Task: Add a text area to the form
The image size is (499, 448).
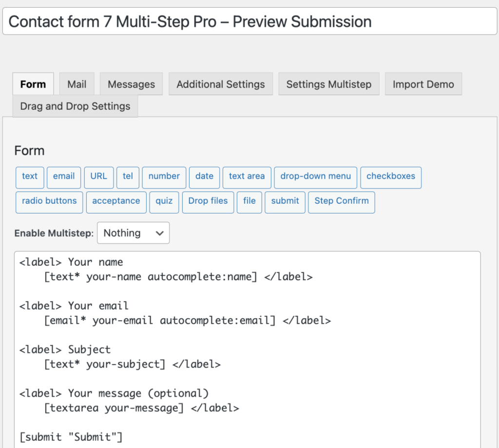Action: click(x=247, y=177)
